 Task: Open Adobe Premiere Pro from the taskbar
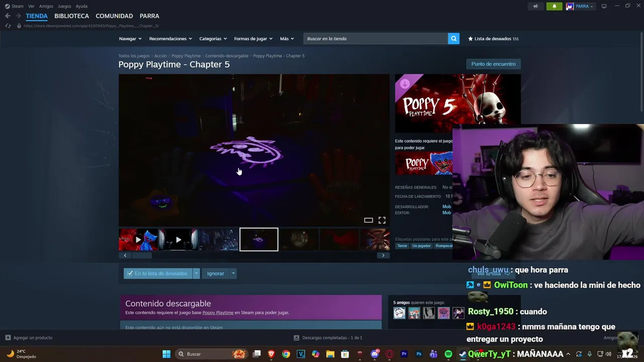pos(404,354)
